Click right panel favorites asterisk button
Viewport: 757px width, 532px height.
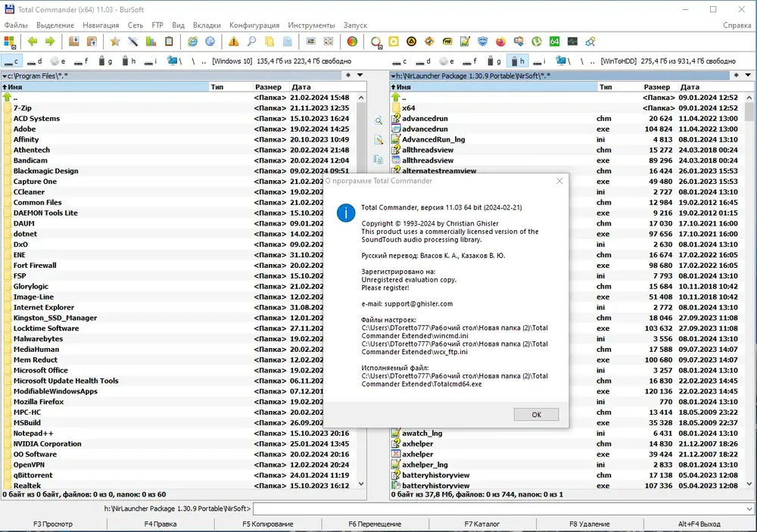pyautogui.click(x=737, y=76)
